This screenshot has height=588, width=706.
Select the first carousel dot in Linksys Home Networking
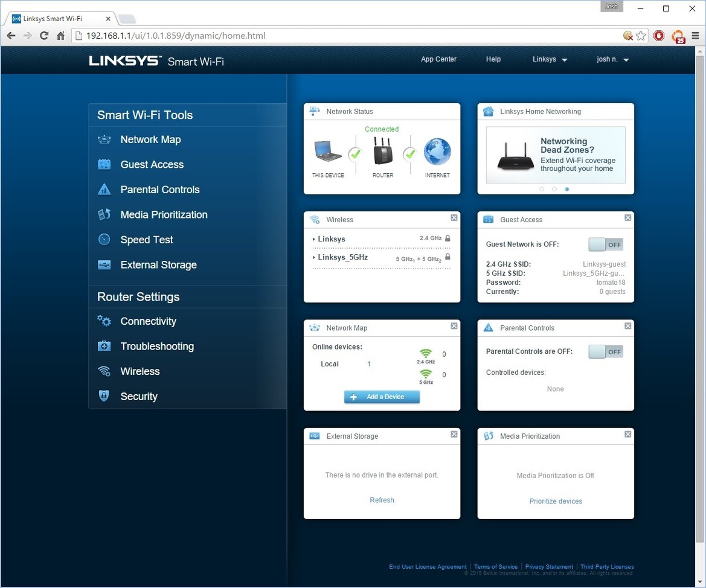(542, 189)
